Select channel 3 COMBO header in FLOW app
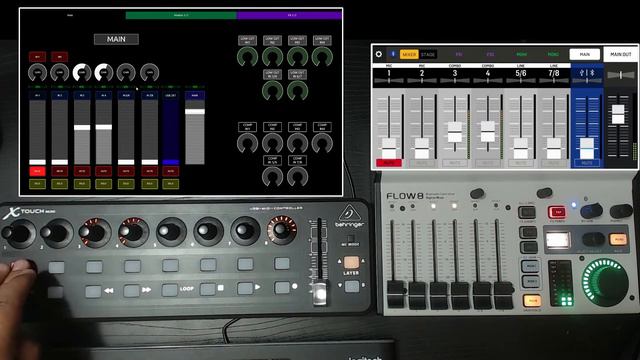 pos(455,74)
